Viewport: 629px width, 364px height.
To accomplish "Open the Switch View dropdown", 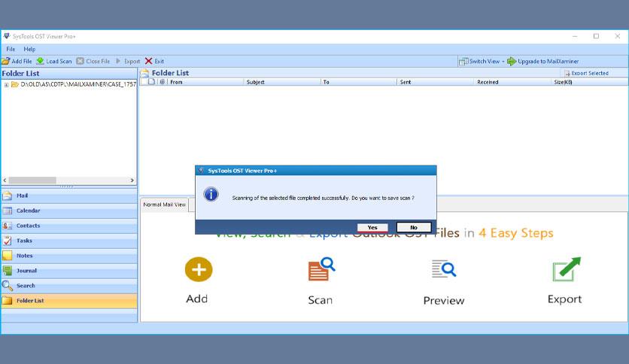I will pos(483,61).
